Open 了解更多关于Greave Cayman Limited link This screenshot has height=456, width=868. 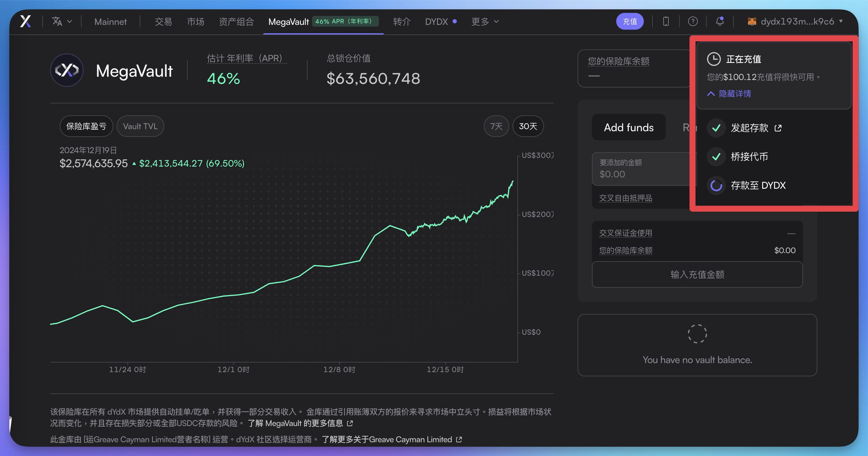pos(392,440)
